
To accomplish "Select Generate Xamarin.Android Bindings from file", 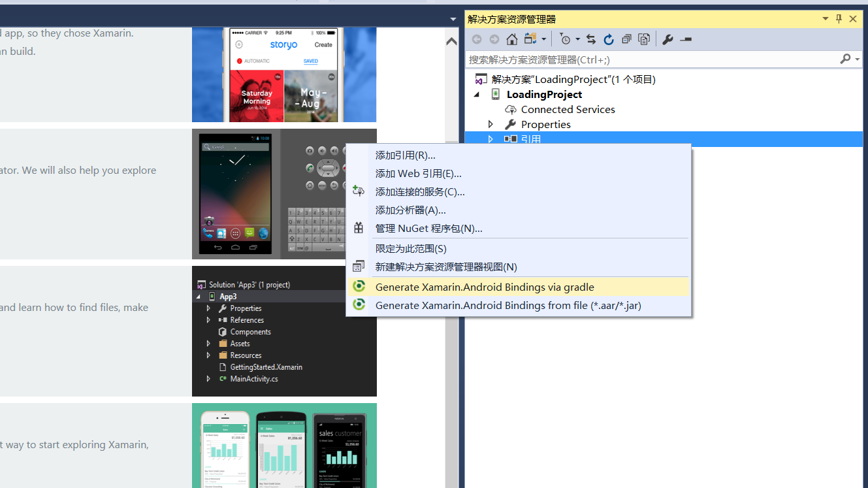I will (508, 305).
